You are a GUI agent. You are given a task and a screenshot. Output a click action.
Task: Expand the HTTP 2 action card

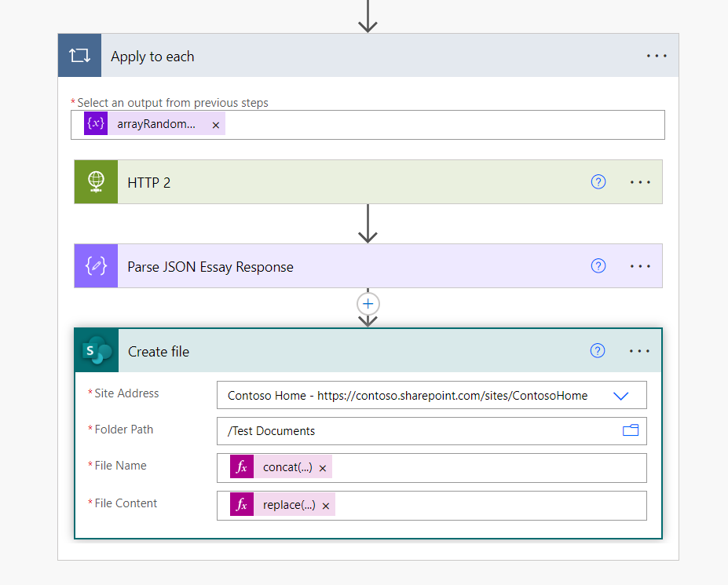pyautogui.click(x=314, y=182)
